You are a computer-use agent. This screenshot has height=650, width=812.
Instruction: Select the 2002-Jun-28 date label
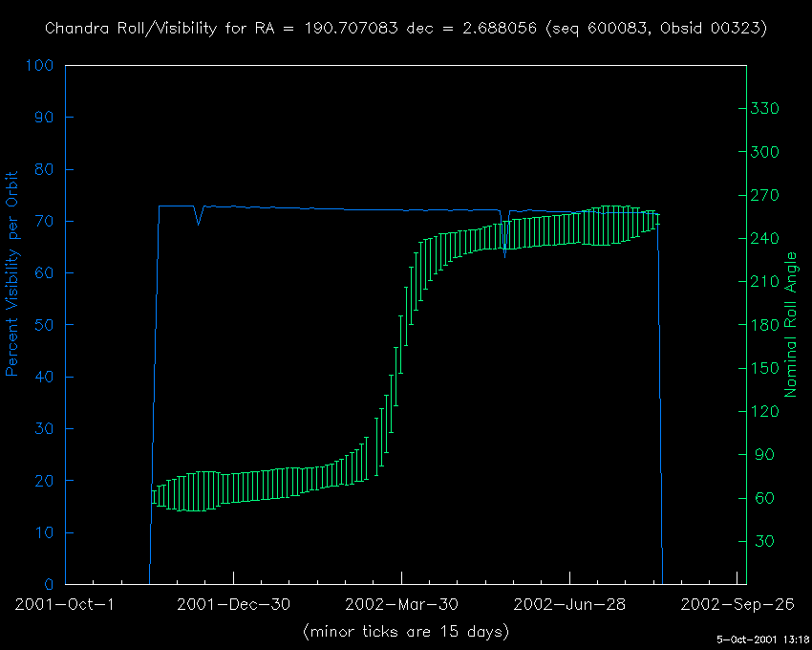[x=569, y=604]
